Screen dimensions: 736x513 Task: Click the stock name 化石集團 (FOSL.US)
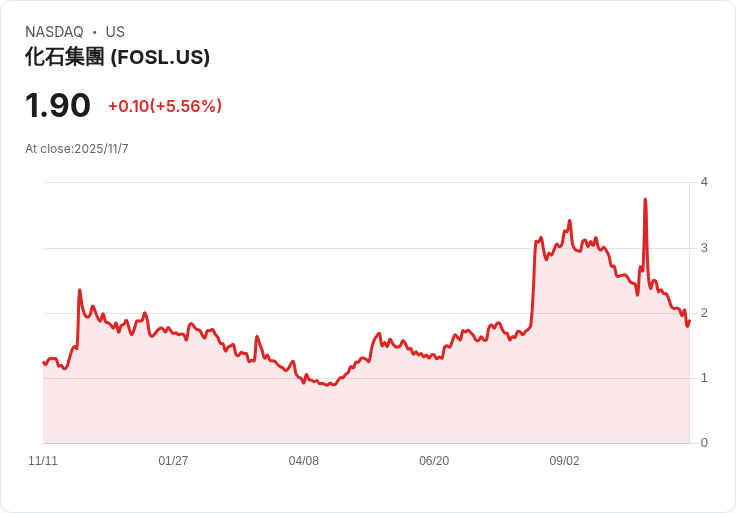[x=117, y=57]
